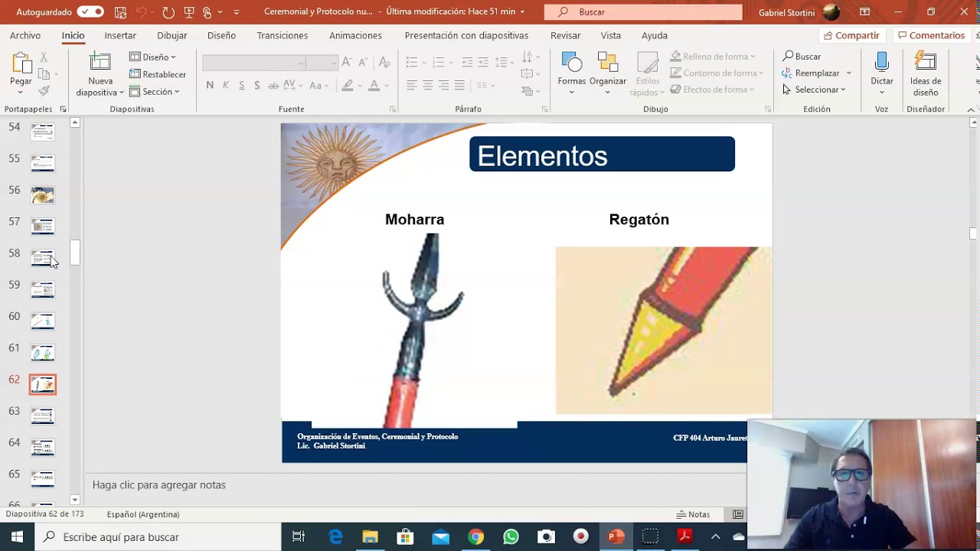Click the text highlight color icon
Viewport: 980px width, 551px height.
tap(348, 86)
